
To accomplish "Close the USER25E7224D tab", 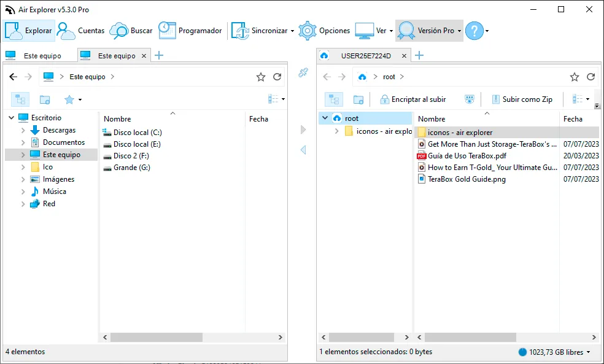I will click(404, 56).
